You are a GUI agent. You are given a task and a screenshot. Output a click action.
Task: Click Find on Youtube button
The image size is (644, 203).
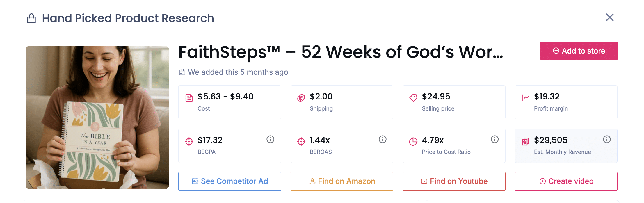(x=454, y=181)
